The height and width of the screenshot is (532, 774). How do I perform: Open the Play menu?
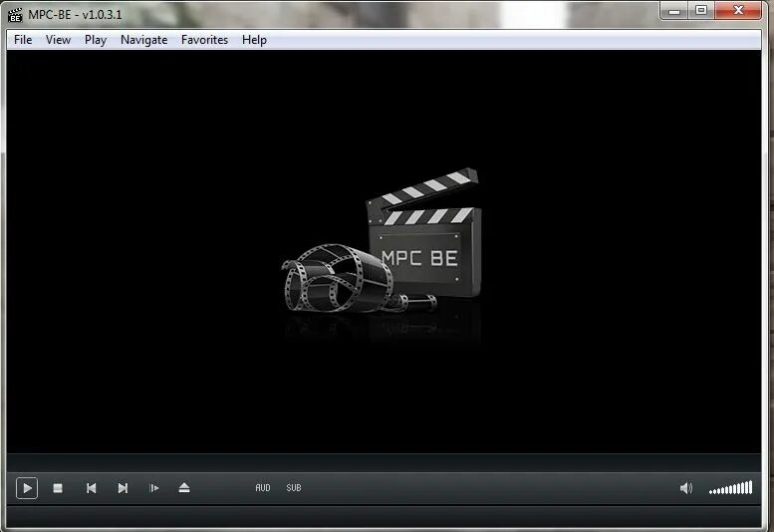point(96,40)
